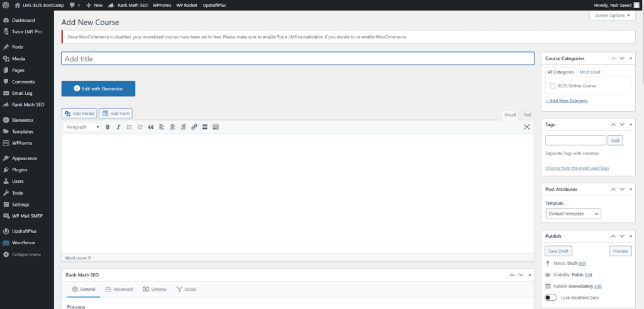Click the WordPress logo icon in admin bar
Screen dimensions: 644x309
point(6,5)
